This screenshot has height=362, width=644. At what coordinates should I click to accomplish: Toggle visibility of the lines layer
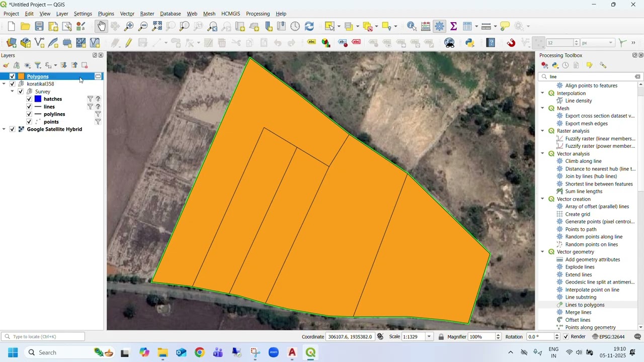[29, 107]
